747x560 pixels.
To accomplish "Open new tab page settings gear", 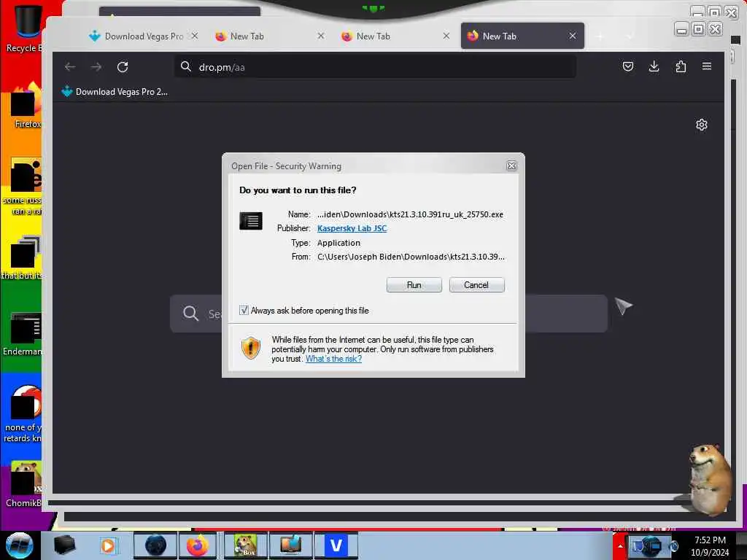I will [x=701, y=125].
